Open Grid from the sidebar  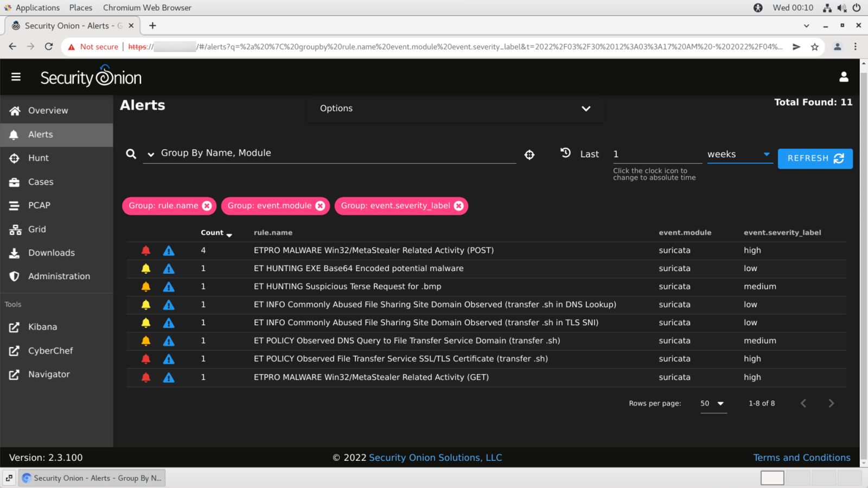[56, 229]
